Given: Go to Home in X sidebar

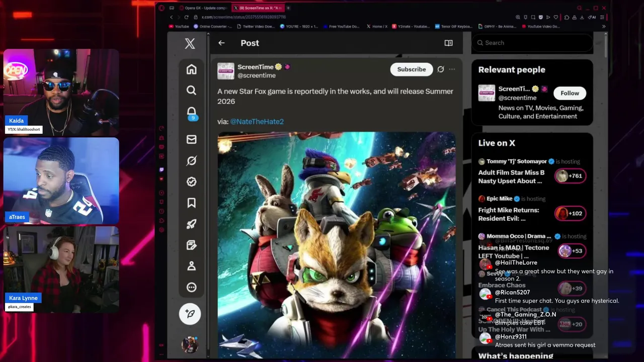Looking at the screenshot, I should [x=191, y=69].
